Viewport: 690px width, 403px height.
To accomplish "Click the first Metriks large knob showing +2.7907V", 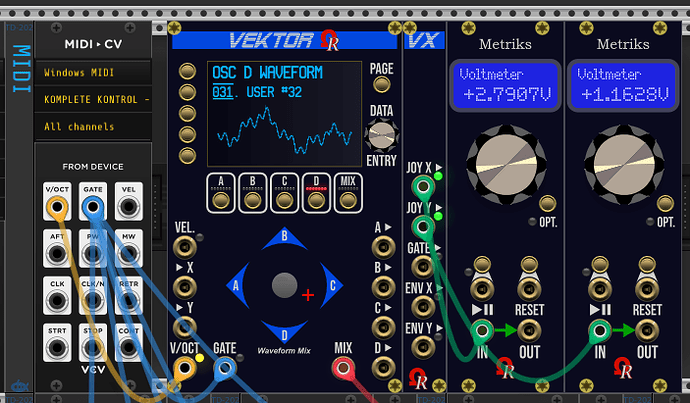I will [x=506, y=165].
